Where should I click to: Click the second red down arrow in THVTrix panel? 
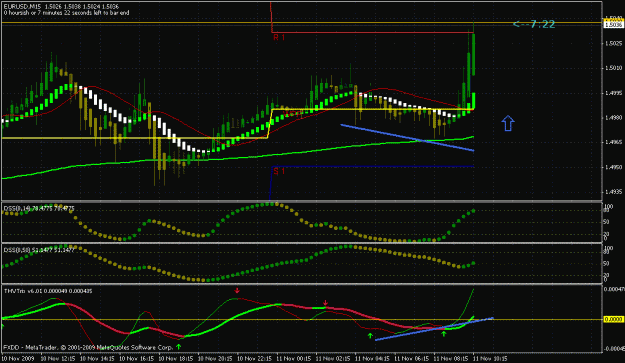point(325,303)
